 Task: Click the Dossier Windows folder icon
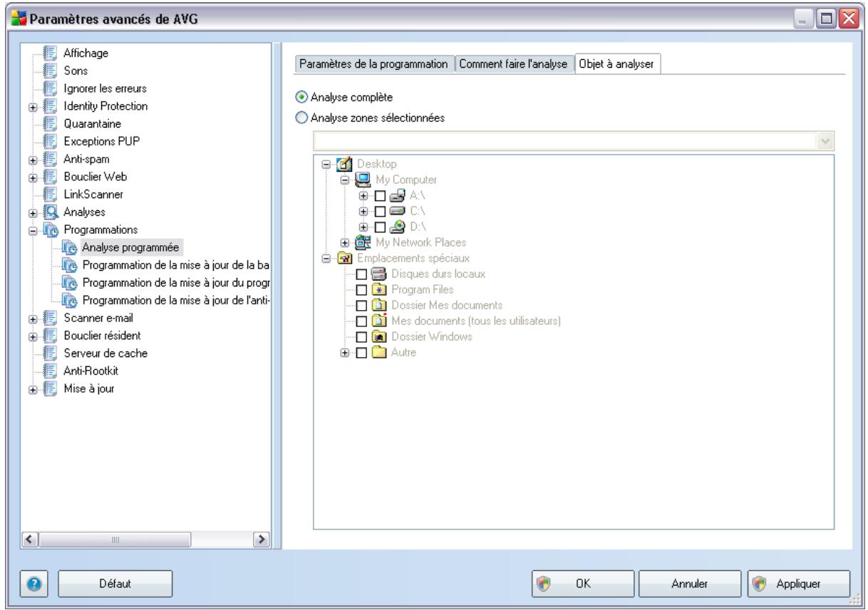[x=379, y=336]
